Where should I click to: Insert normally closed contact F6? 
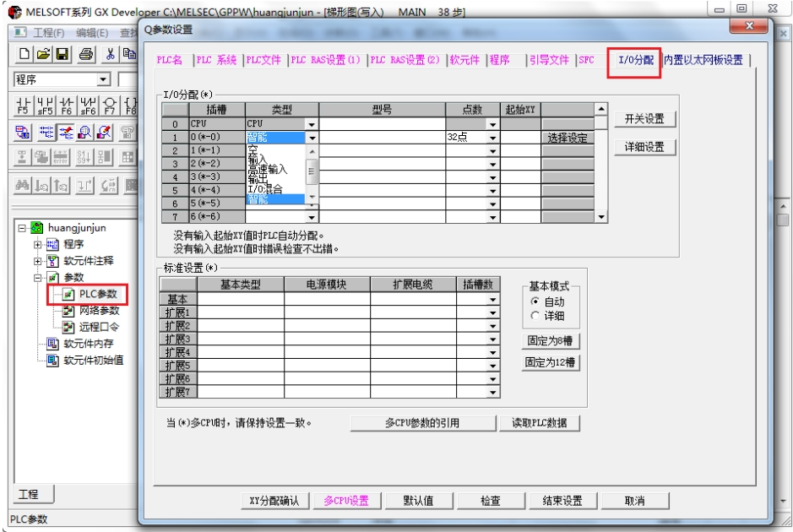66,106
